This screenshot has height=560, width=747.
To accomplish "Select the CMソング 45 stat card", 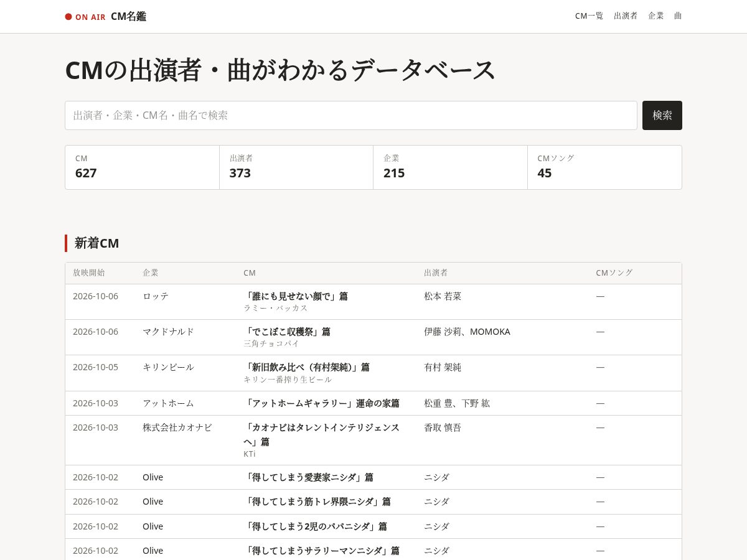I will click(604, 167).
